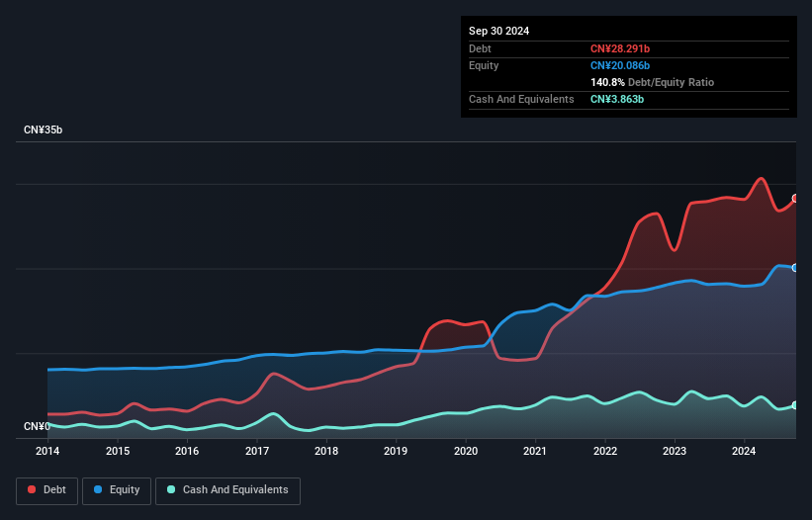Click the Equity value CN¥20.086b

(x=620, y=65)
